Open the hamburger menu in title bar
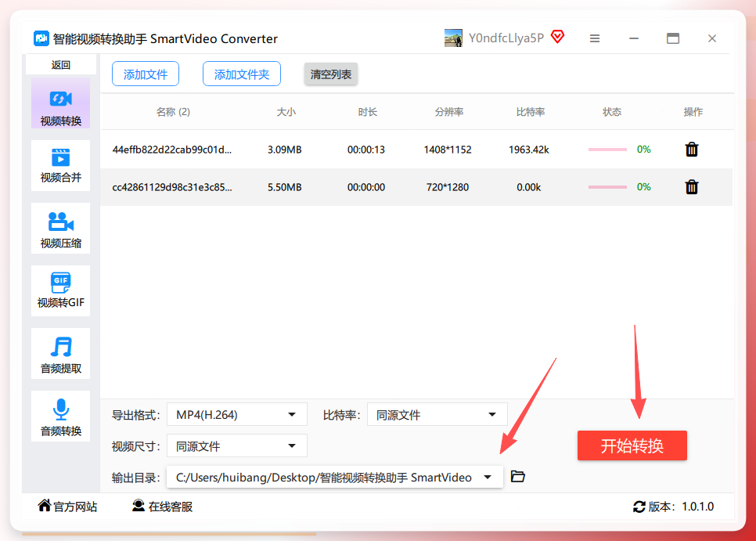Image resolution: width=756 pixels, height=541 pixels. click(595, 38)
